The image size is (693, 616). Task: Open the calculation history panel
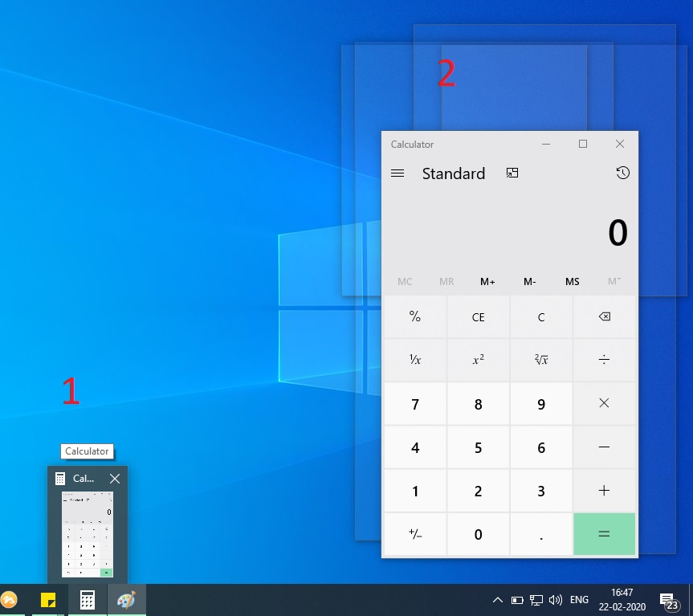pyautogui.click(x=622, y=173)
